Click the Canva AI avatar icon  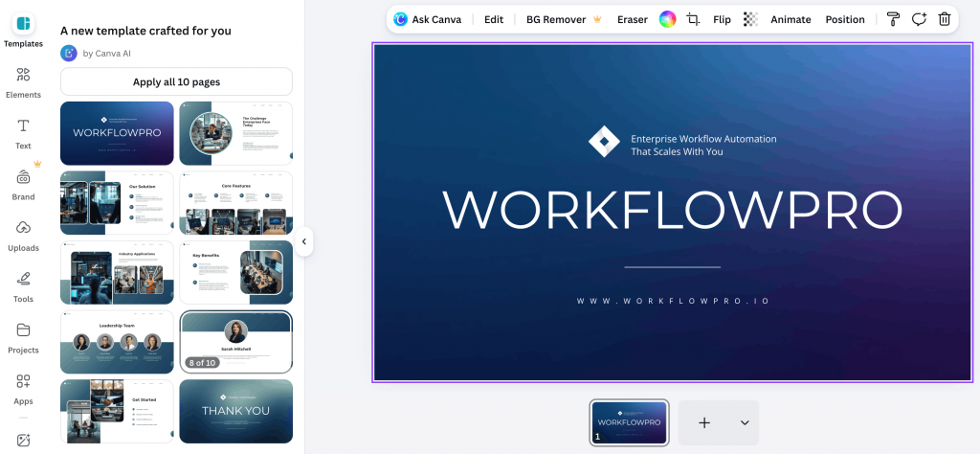coord(69,53)
